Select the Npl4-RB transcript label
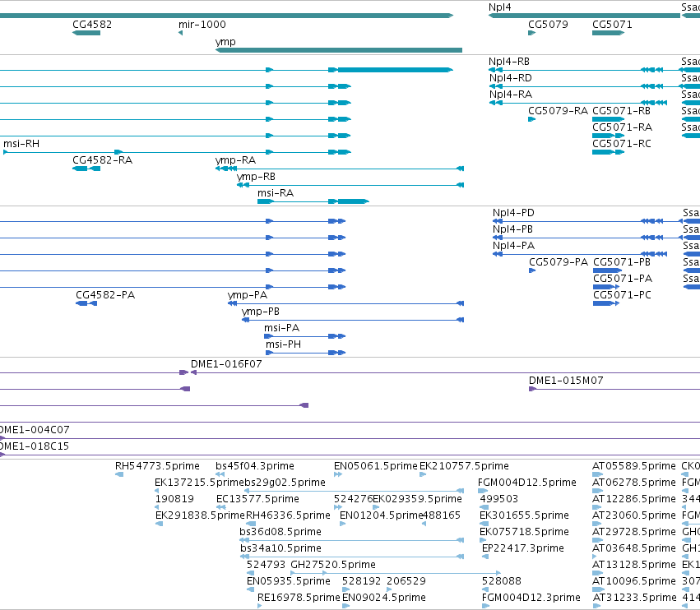Image resolution: width=700 pixels, height=610 pixels. [509, 61]
